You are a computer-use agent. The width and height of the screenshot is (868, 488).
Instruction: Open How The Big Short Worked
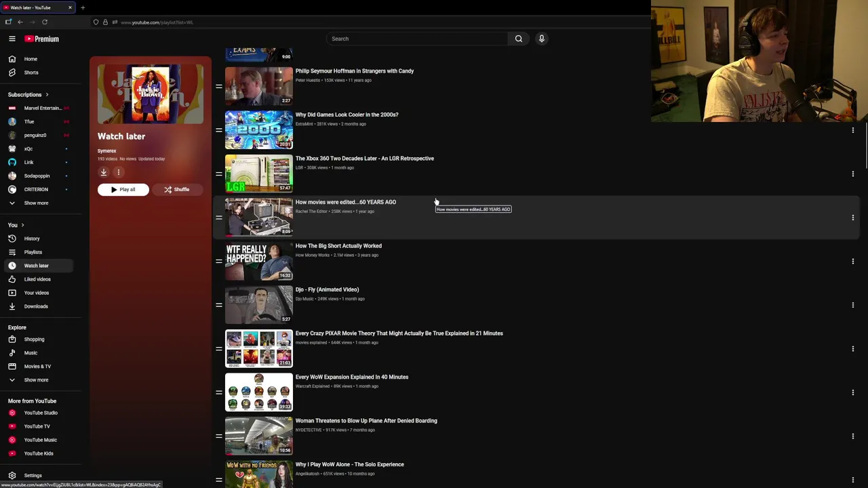click(338, 246)
